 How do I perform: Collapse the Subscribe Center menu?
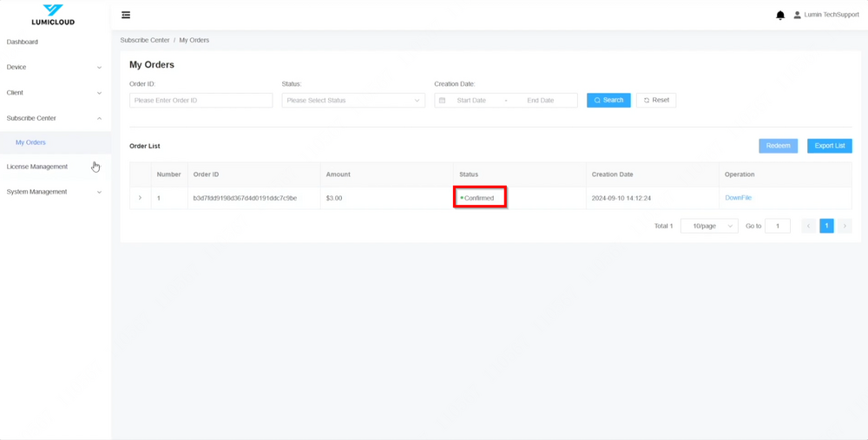[54, 118]
